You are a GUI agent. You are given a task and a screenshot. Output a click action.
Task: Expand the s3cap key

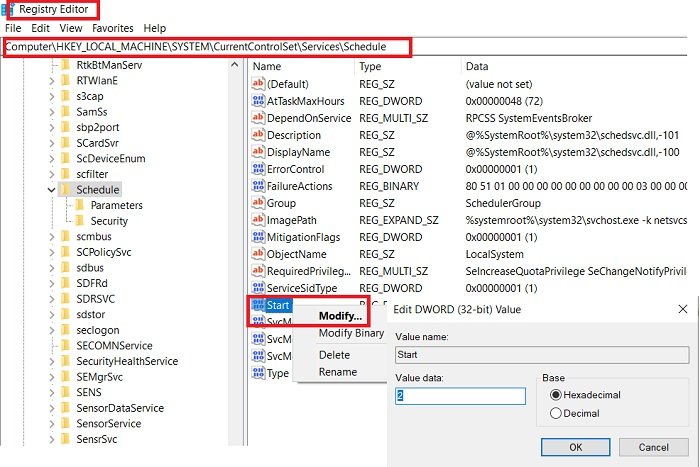point(51,96)
